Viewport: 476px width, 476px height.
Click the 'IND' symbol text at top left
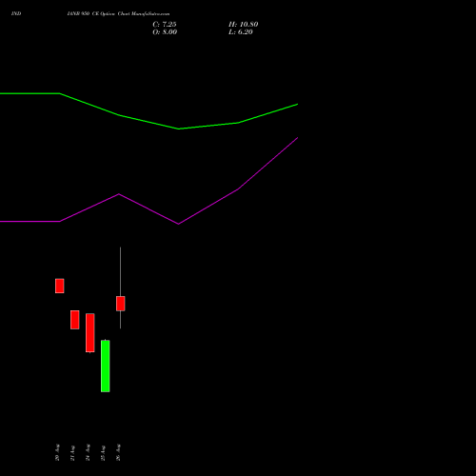16,13
